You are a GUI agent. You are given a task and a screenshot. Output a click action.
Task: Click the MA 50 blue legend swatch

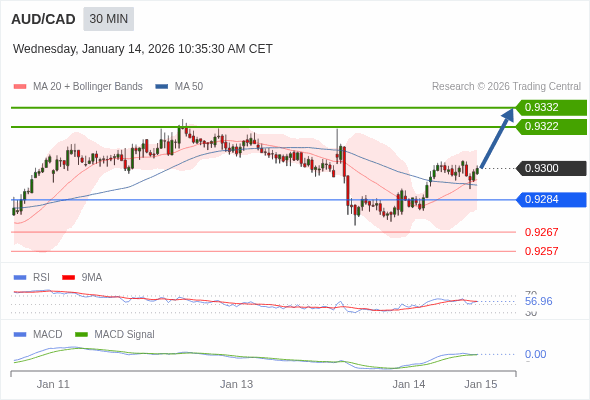coord(161,87)
